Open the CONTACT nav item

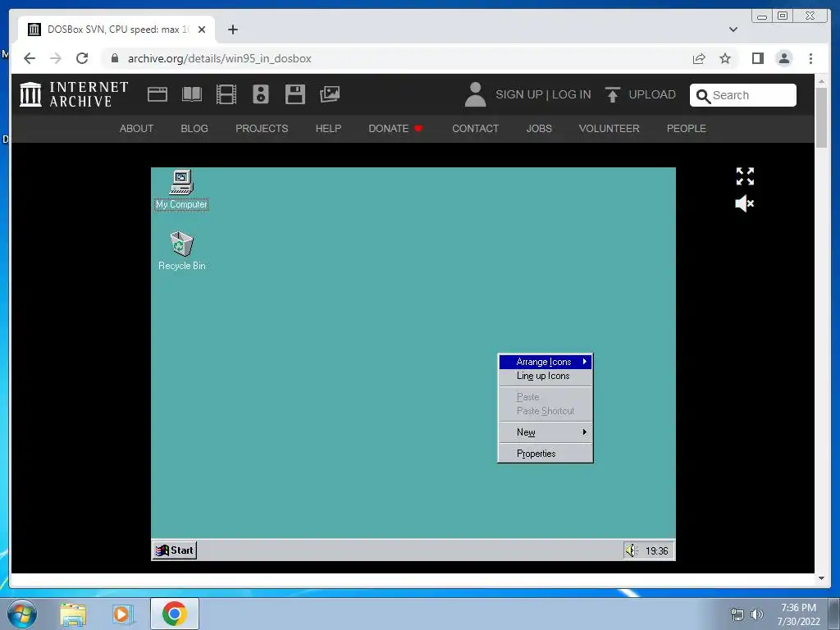475,129
